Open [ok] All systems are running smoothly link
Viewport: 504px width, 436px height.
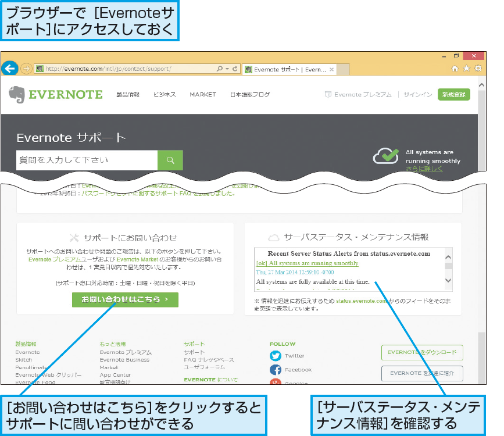tap(308, 263)
